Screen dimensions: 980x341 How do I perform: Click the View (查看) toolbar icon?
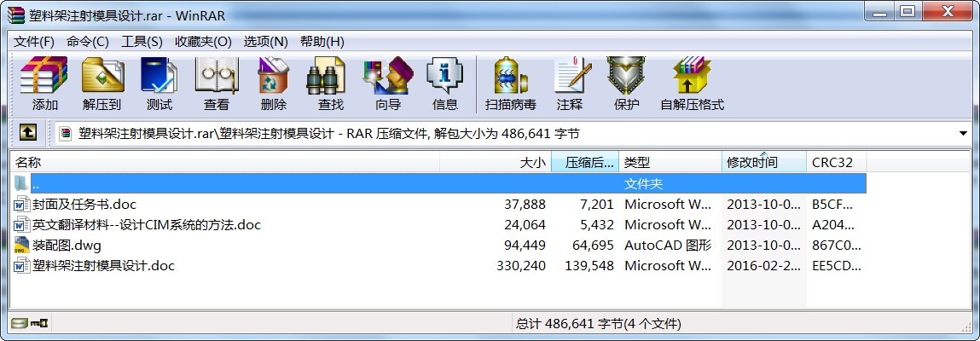click(x=217, y=76)
